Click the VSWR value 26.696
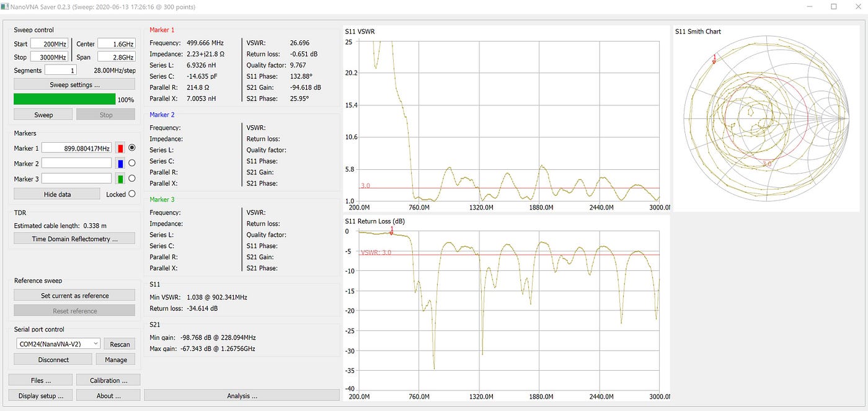868x411 pixels. click(x=299, y=43)
